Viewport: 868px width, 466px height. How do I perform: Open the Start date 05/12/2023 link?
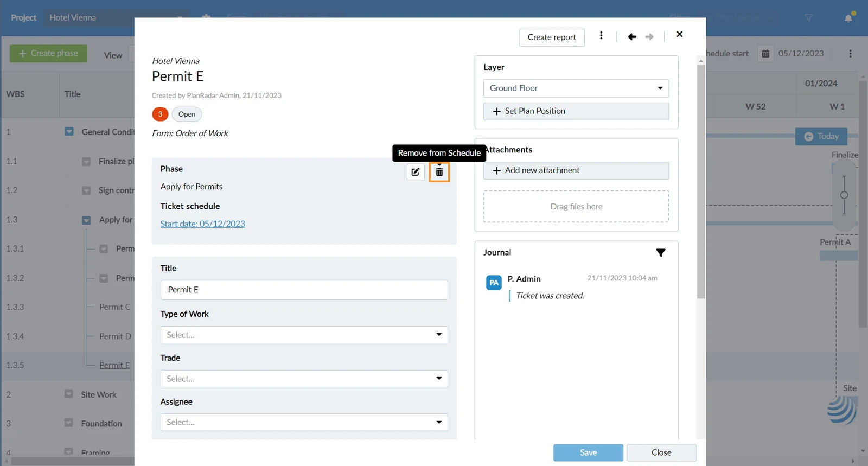[x=203, y=224]
